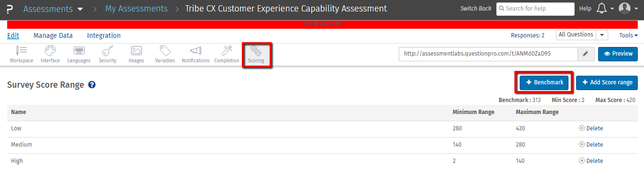This screenshot has width=644, height=184.
Task: Open the Security key tool
Action: tap(108, 54)
